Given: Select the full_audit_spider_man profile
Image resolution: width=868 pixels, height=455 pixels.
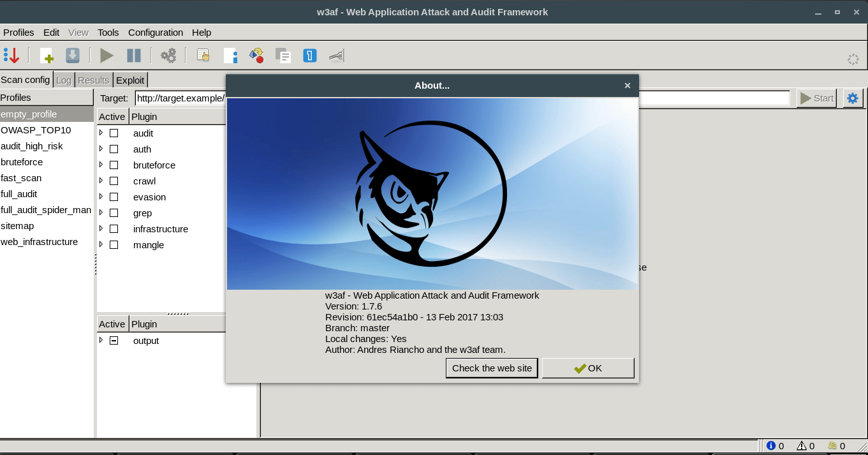Looking at the screenshot, I should pos(47,210).
